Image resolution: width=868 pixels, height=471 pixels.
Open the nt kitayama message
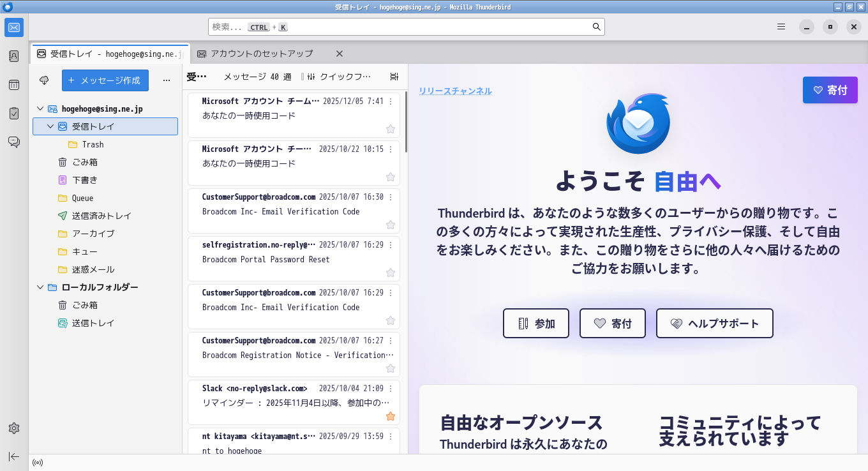click(294, 441)
